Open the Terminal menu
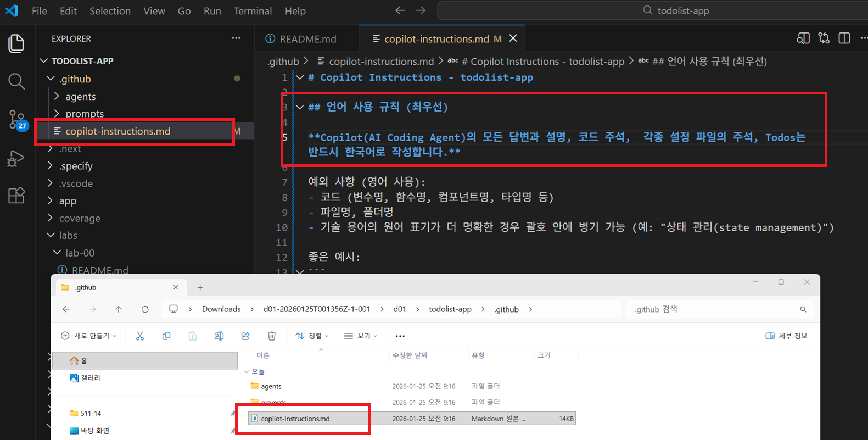 click(x=253, y=11)
